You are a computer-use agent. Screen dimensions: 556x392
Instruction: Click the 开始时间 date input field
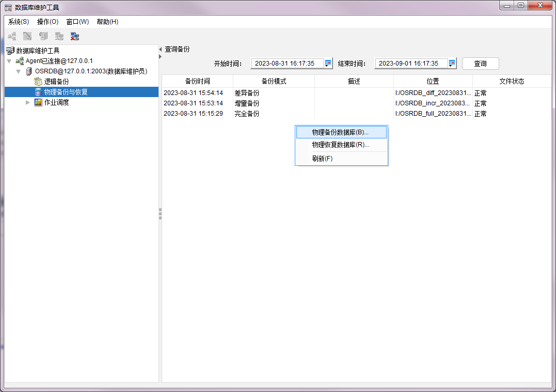pyautogui.click(x=287, y=64)
